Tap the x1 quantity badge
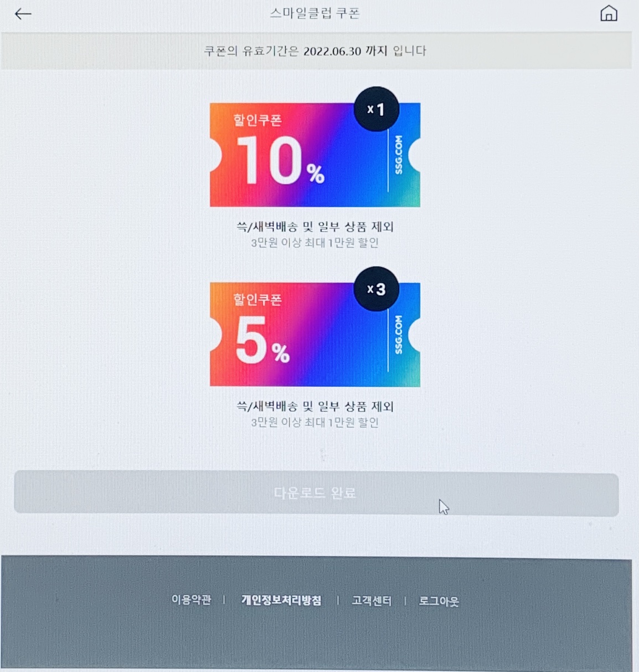Image resolution: width=639 pixels, height=672 pixels. coord(376,109)
